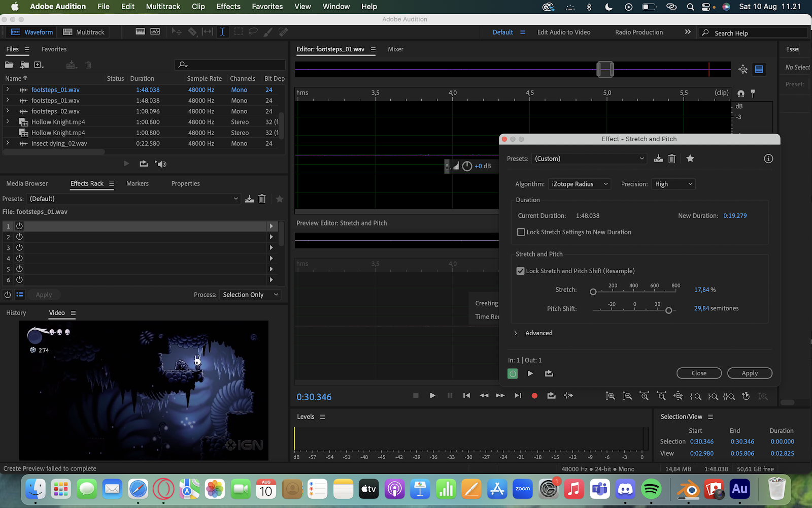Select the Radio Production workspace
The height and width of the screenshot is (508, 812).
(x=639, y=32)
